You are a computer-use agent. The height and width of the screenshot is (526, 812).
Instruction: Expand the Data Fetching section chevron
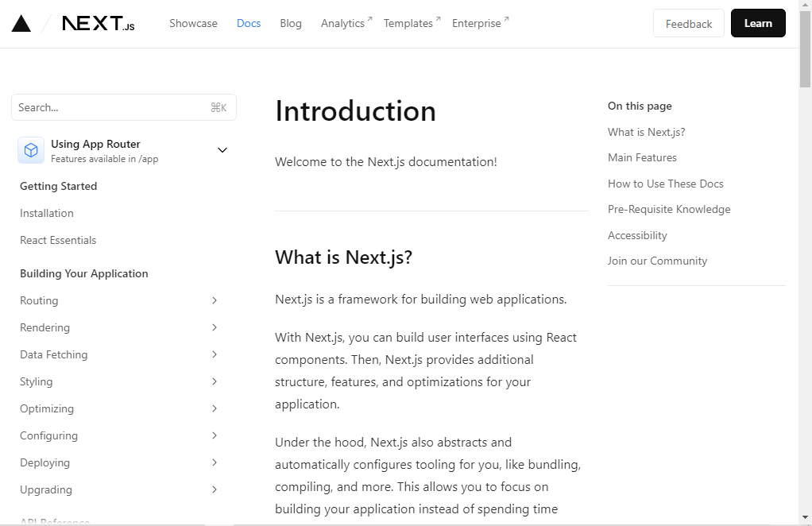[215, 354]
